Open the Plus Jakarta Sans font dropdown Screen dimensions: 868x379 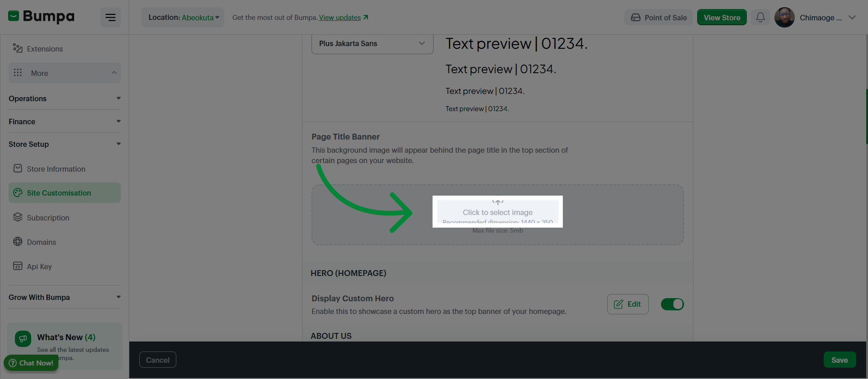[x=373, y=43]
